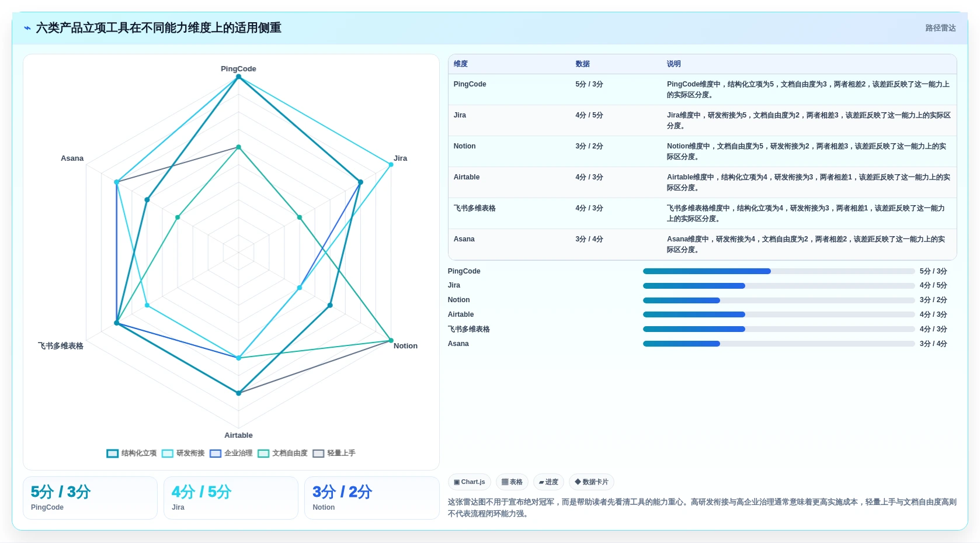
Task: Click the 飞书多维表格 row name in table
Action: (474, 208)
